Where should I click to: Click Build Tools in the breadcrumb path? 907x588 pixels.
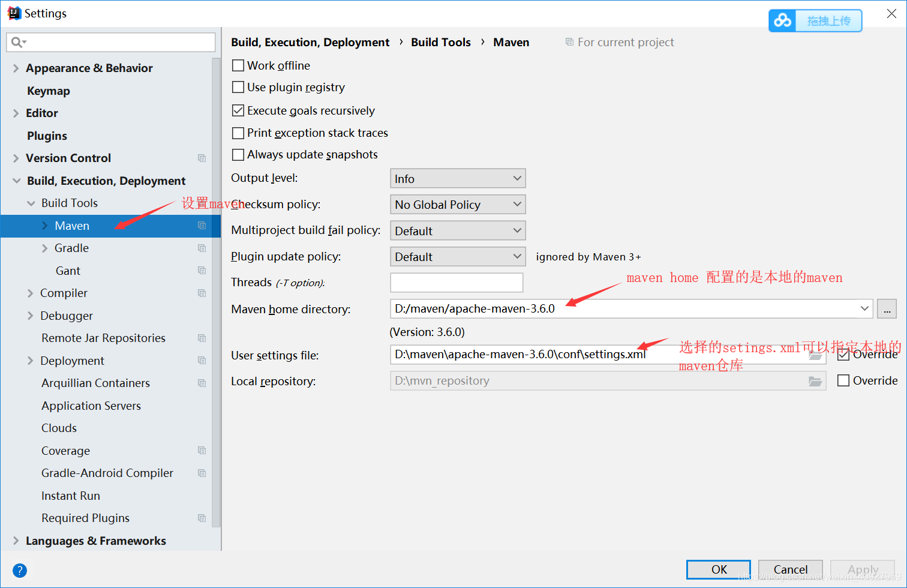441,42
